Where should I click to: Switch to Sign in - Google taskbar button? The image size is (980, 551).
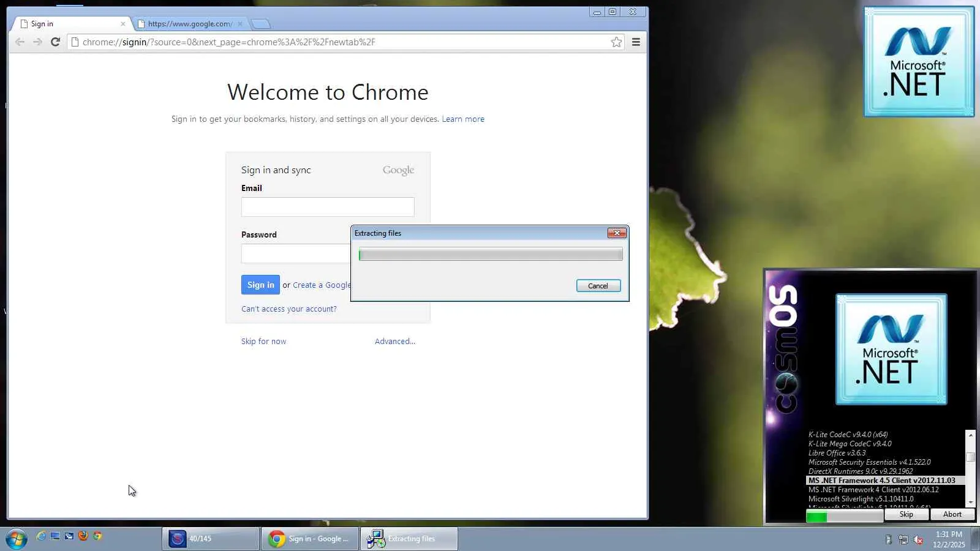point(310,539)
